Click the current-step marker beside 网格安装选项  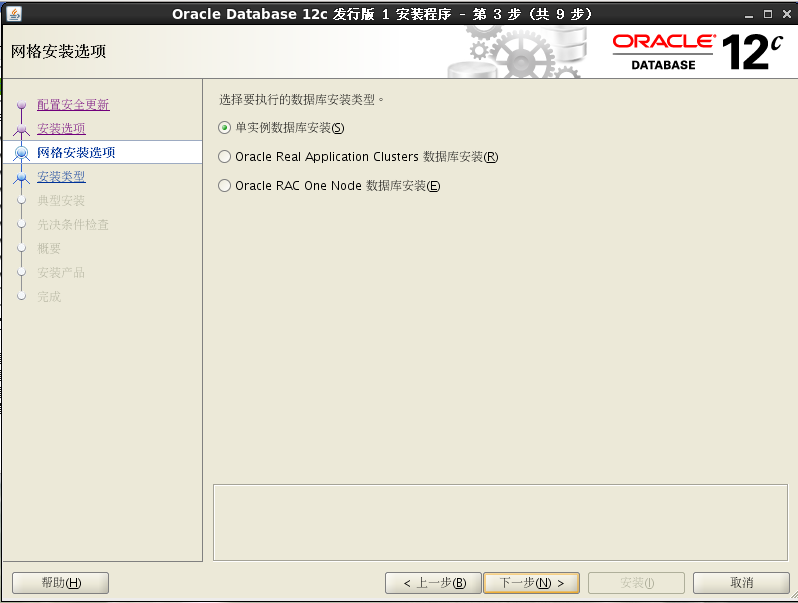21,153
